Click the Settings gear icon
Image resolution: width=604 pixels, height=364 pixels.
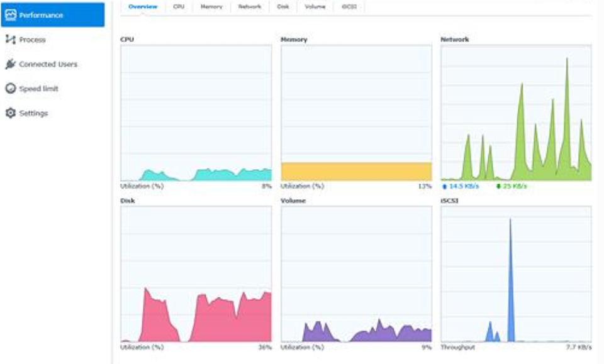click(x=11, y=113)
